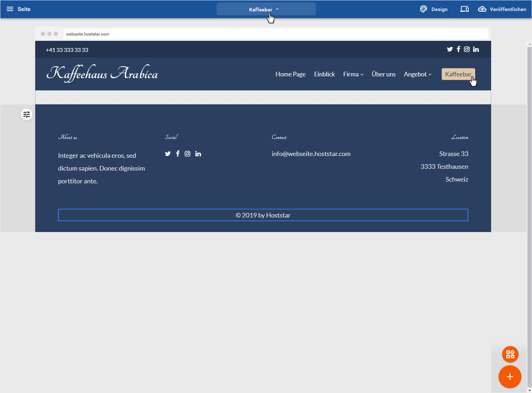This screenshot has height=393, width=532.
Task: Click the Social footer heading
Action: (171, 137)
